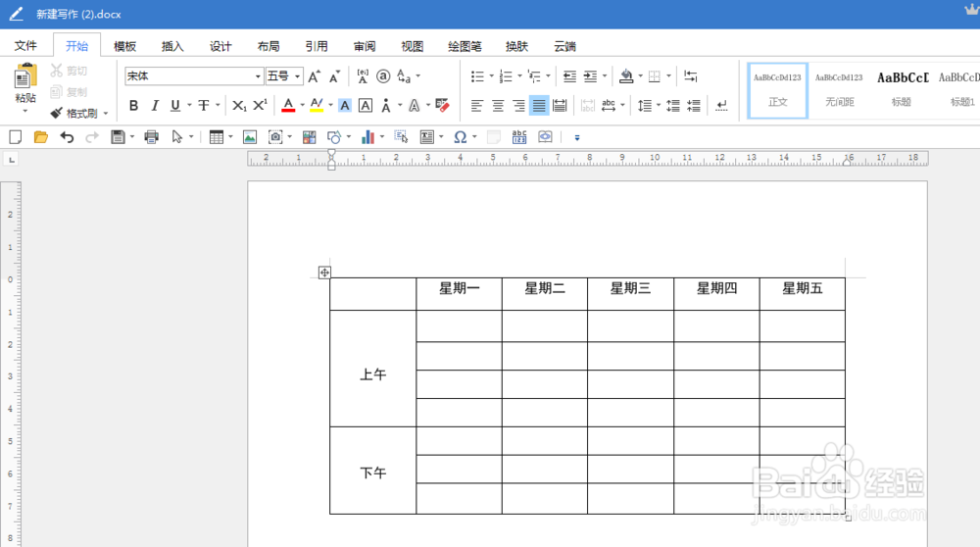Decrease paragraph indent
Screen dimensions: 980x547
(569, 76)
